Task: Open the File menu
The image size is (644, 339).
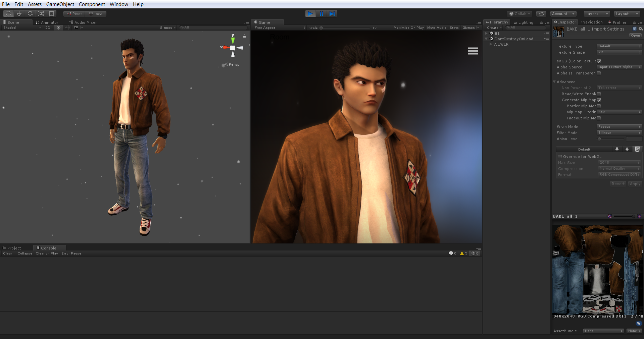Action: 6,4
